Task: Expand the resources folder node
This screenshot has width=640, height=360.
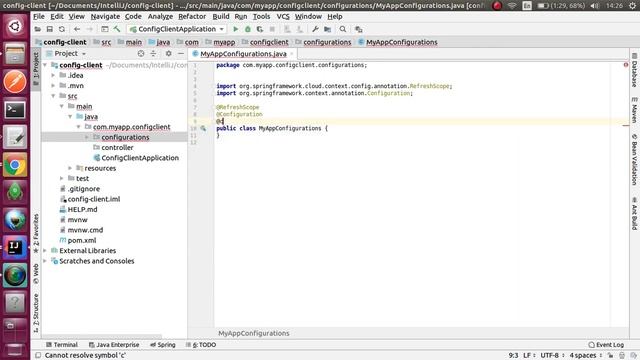Action: tap(70, 168)
